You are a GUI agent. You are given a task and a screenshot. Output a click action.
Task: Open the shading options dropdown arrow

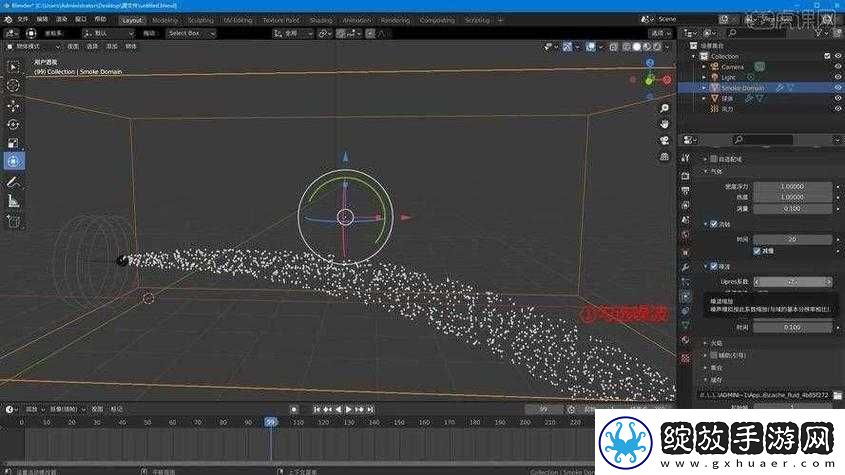pos(667,47)
